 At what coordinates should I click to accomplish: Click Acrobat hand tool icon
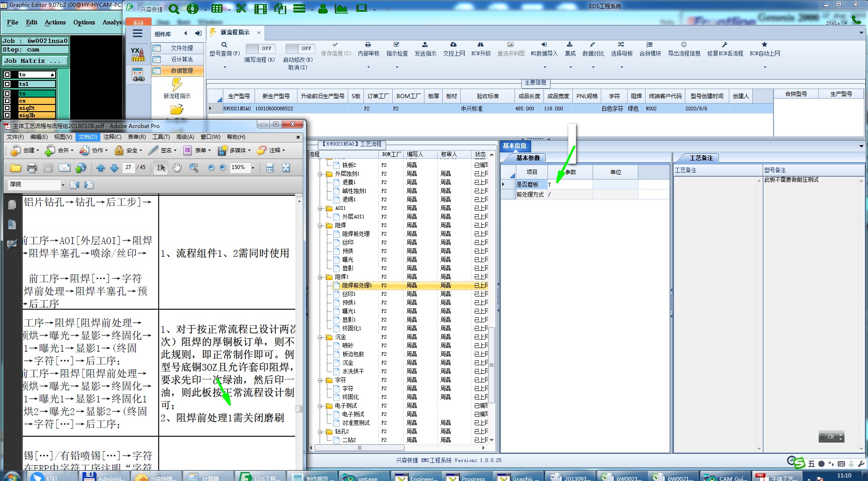177,168
